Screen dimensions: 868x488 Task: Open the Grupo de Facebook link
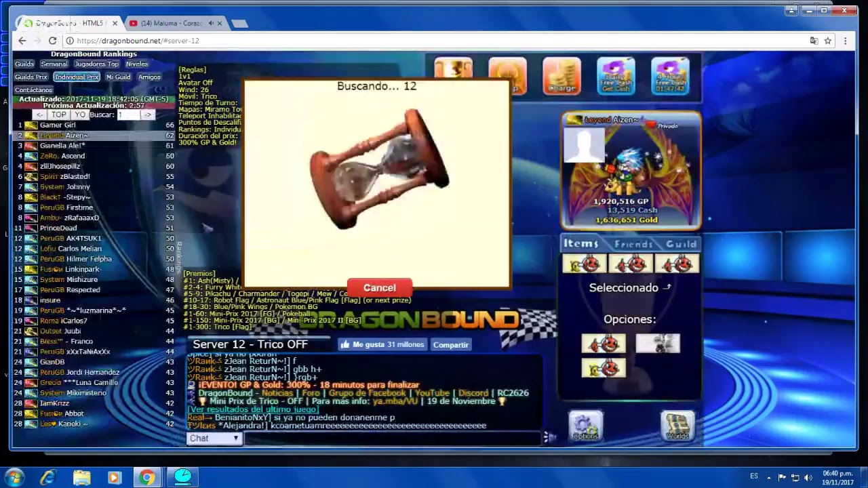367,393
